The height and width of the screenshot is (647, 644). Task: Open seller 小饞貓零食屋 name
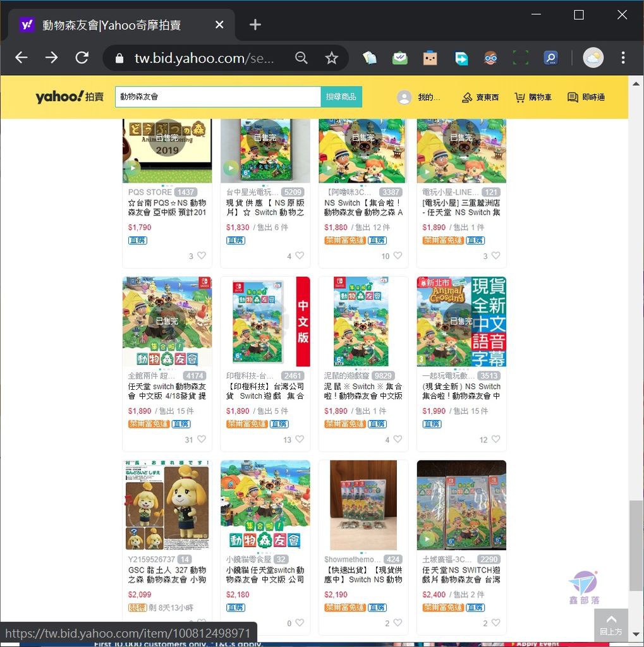click(x=248, y=560)
